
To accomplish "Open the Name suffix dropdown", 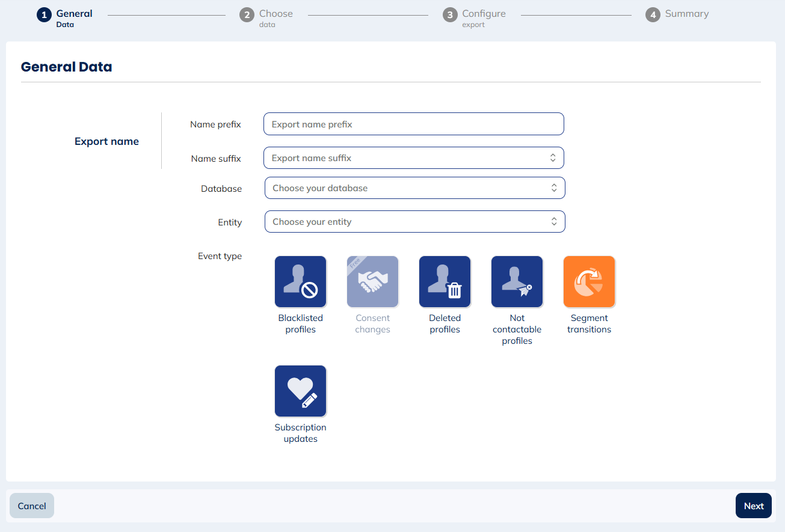I will click(x=413, y=158).
